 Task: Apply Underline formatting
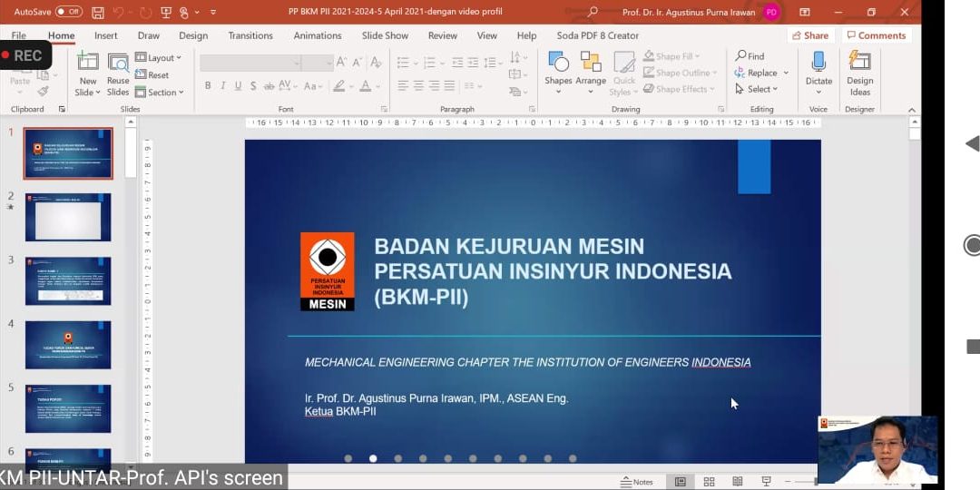click(x=238, y=85)
